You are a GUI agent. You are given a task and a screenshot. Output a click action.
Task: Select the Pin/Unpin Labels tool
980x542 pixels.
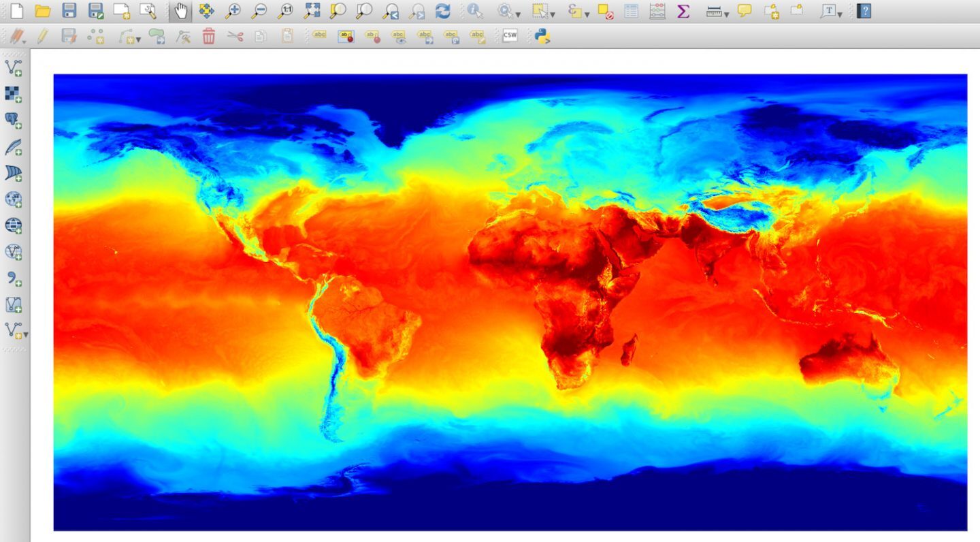coord(372,36)
